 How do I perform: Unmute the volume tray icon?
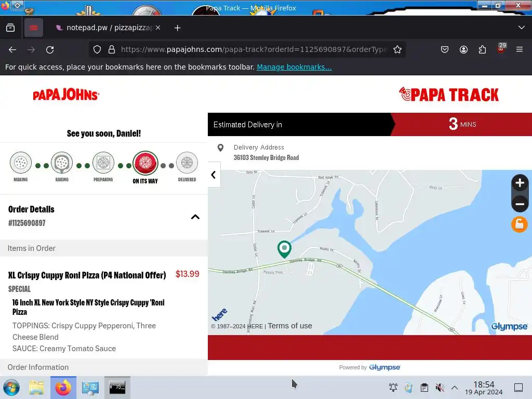click(440, 388)
